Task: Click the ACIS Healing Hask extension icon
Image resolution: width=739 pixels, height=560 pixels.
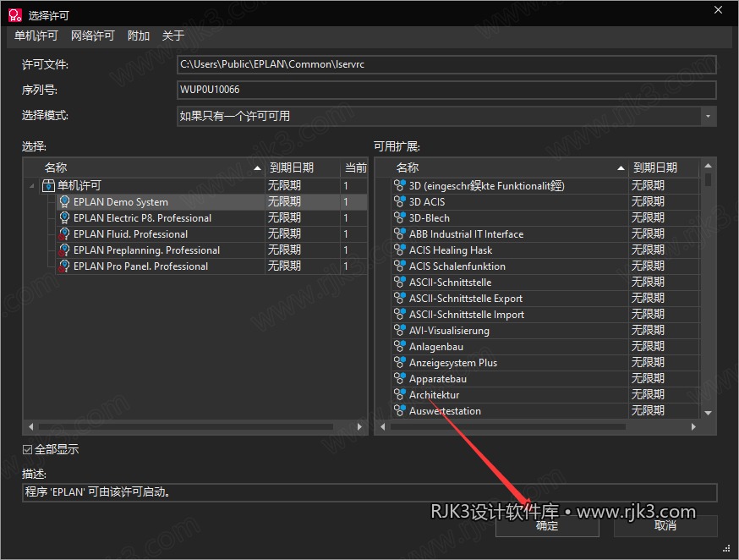Action: (x=400, y=250)
